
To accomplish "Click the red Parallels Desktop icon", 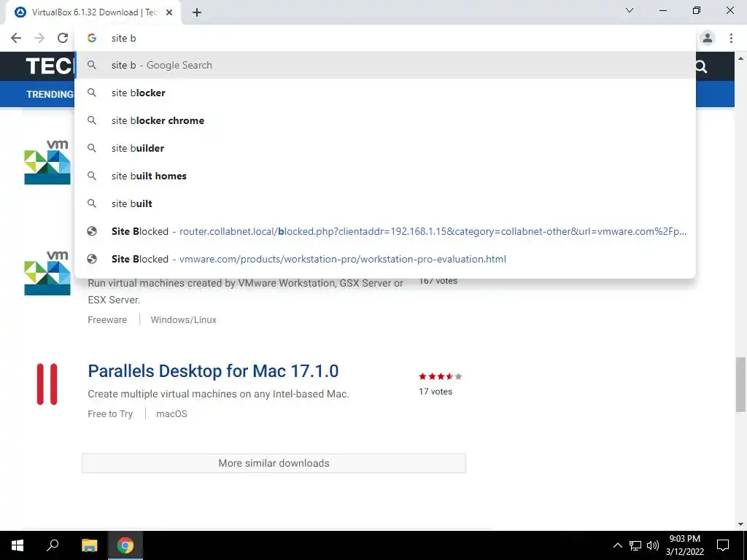I will [47, 384].
